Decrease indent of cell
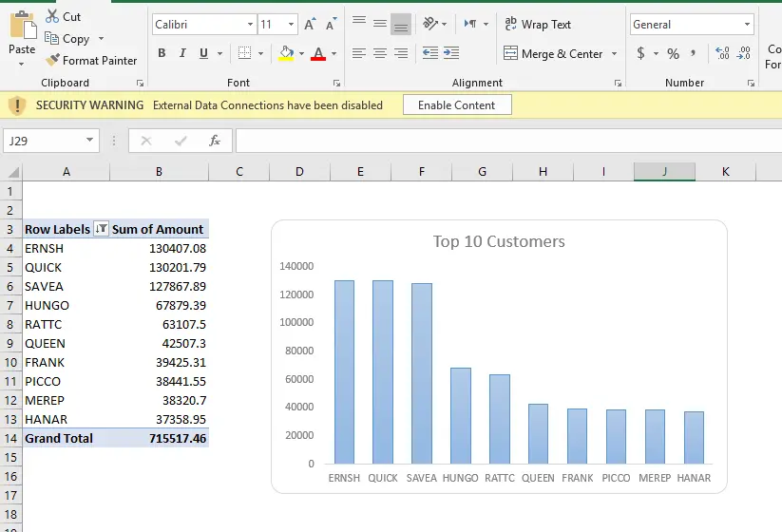Image resolution: width=782 pixels, height=532 pixels. pyautogui.click(x=429, y=53)
